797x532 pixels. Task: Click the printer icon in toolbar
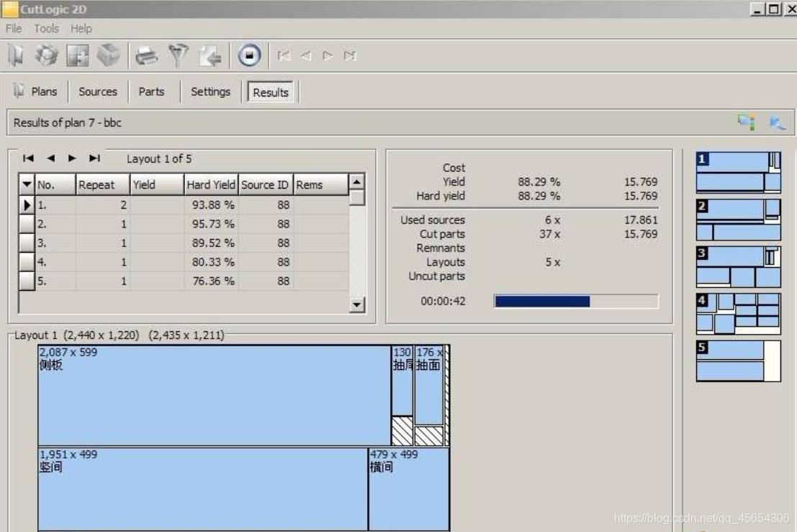click(146, 55)
